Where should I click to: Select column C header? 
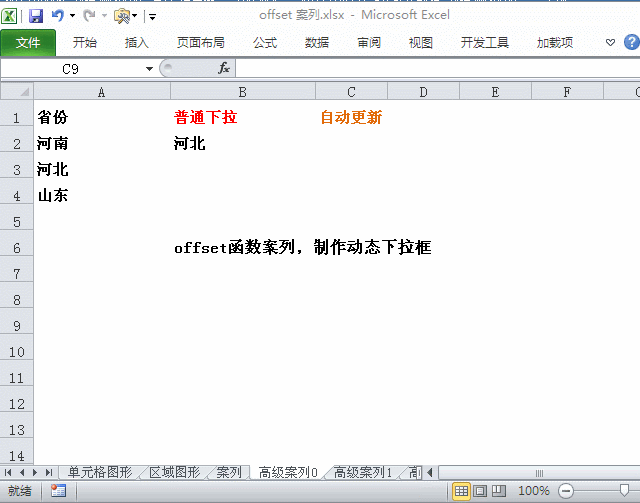[351, 92]
